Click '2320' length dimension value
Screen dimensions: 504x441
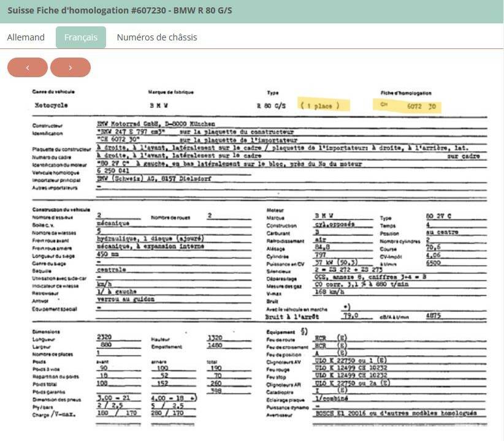pyautogui.click(x=104, y=337)
